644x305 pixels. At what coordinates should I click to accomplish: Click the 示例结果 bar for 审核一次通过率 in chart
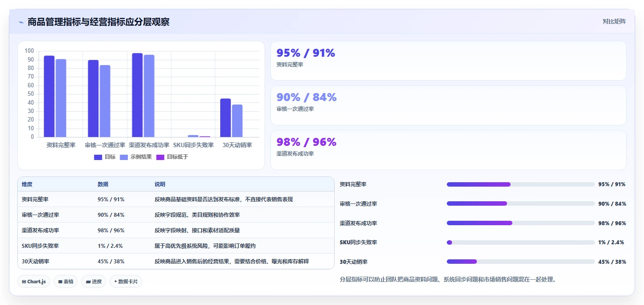point(105,101)
